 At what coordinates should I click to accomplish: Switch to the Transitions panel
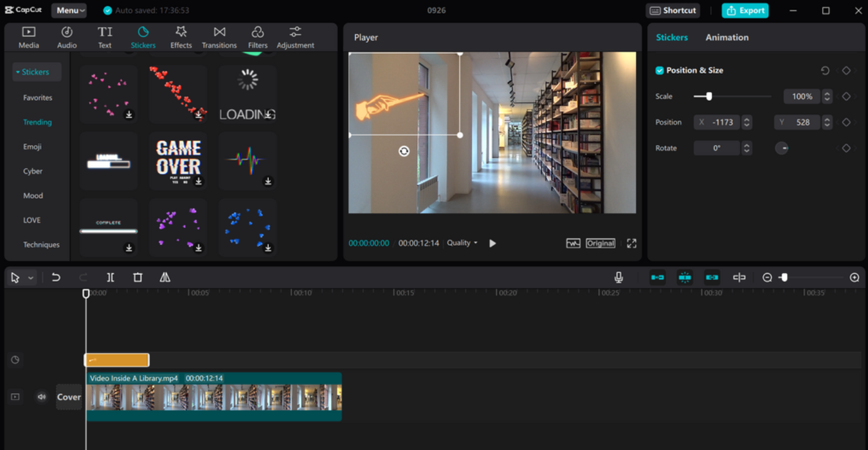pyautogui.click(x=219, y=36)
